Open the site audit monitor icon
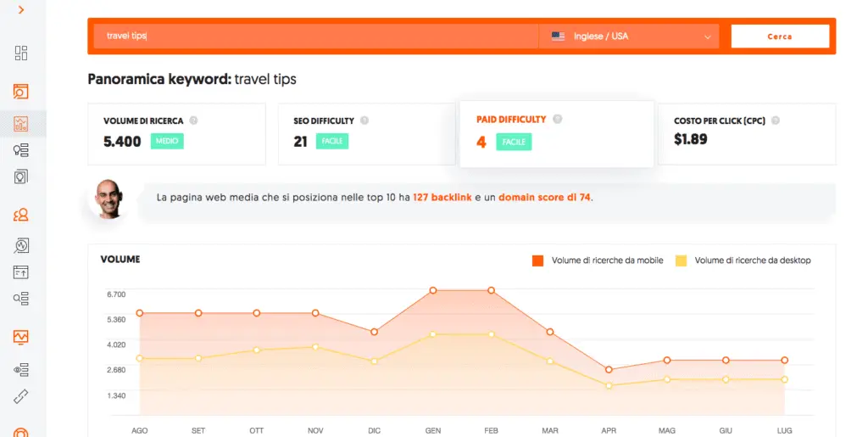This screenshot has width=868, height=437. click(21, 337)
